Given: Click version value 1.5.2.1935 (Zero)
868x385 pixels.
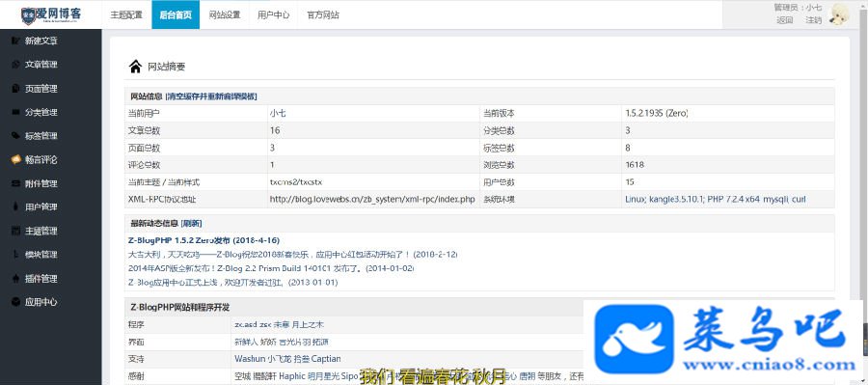Looking at the screenshot, I should (656, 113).
